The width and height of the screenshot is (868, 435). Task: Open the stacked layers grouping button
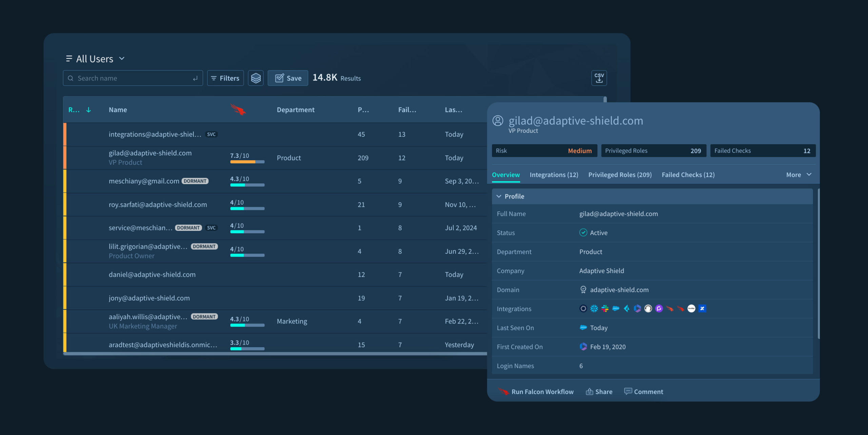click(256, 78)
